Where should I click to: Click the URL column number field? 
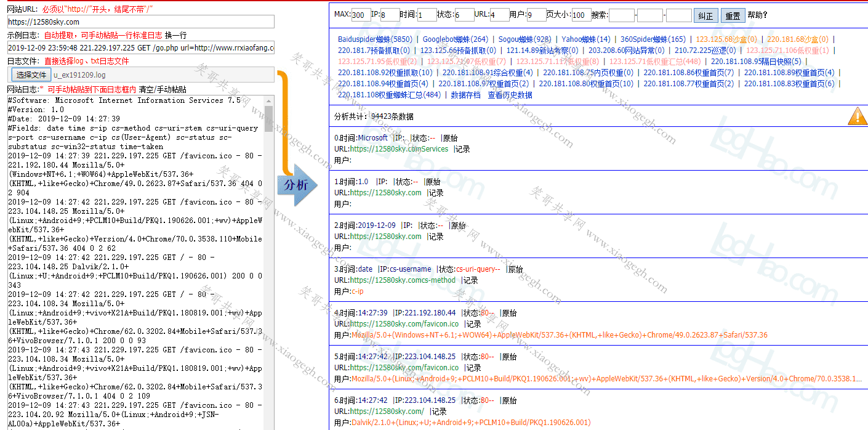500,15
